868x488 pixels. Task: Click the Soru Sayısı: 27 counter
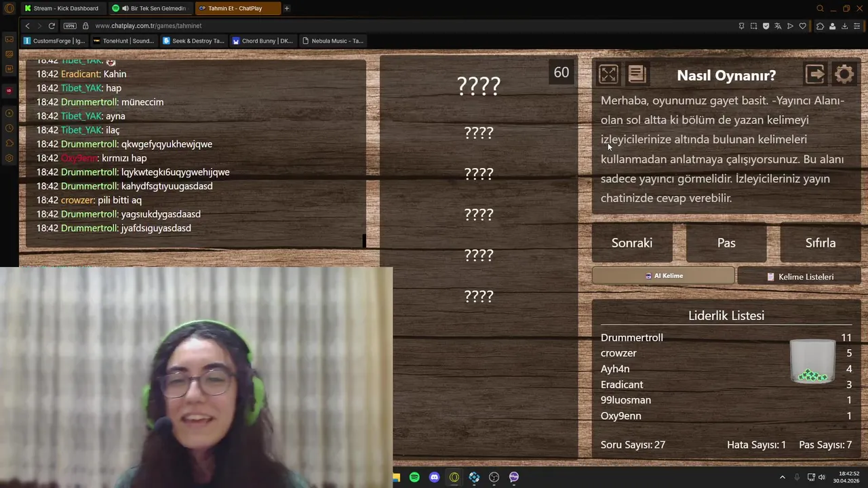pos(633,445)
